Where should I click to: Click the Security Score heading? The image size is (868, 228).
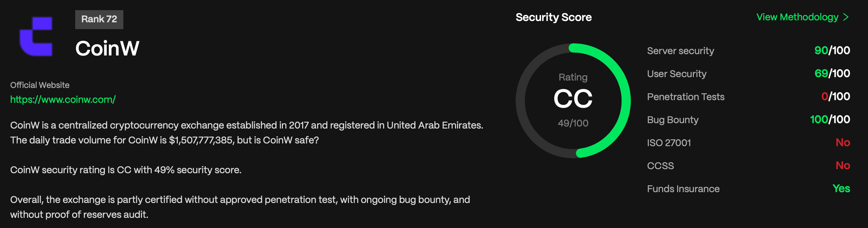click(x=554, y=17)
